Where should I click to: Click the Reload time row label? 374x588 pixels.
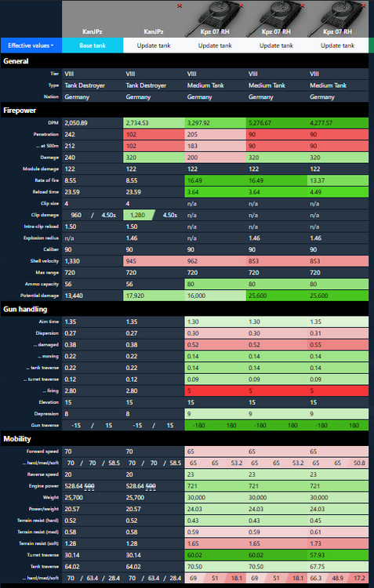(48, 192)
